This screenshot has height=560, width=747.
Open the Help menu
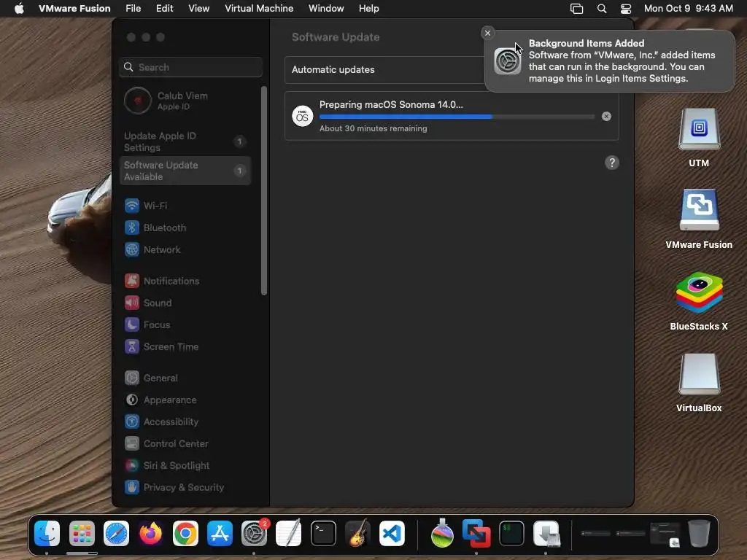368,9
